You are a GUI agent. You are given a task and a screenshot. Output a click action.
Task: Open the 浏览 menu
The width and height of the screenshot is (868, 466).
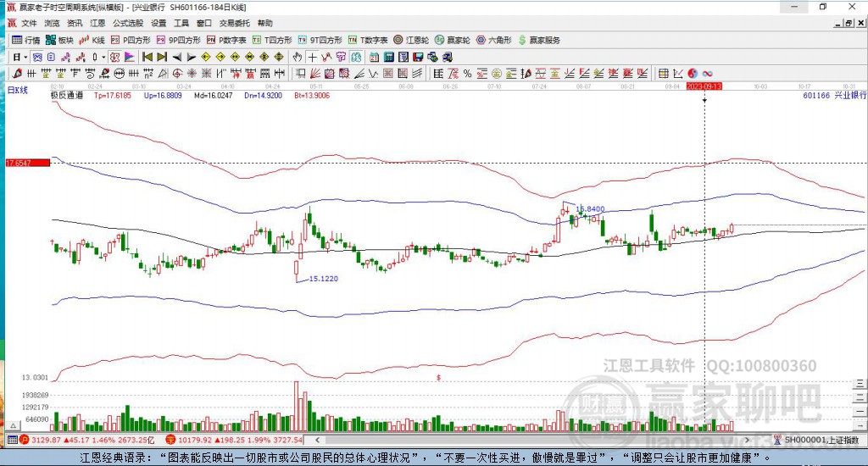click(52, 23)
